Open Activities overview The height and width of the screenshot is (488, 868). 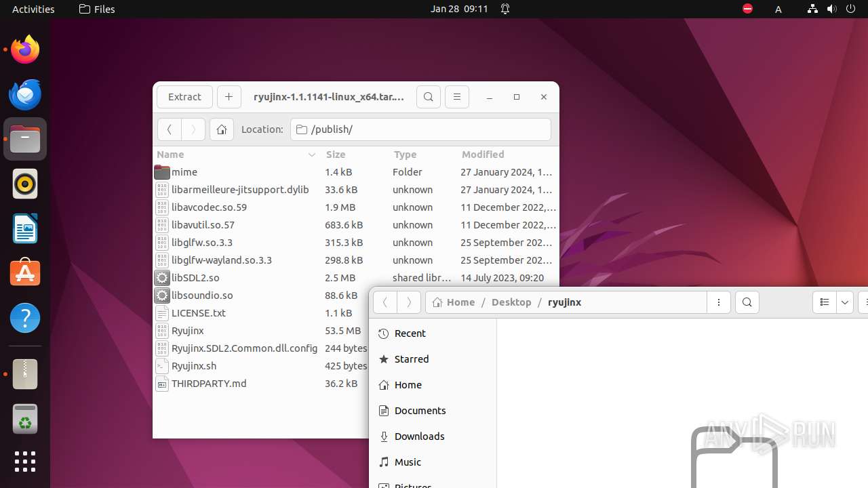[33, 9]
